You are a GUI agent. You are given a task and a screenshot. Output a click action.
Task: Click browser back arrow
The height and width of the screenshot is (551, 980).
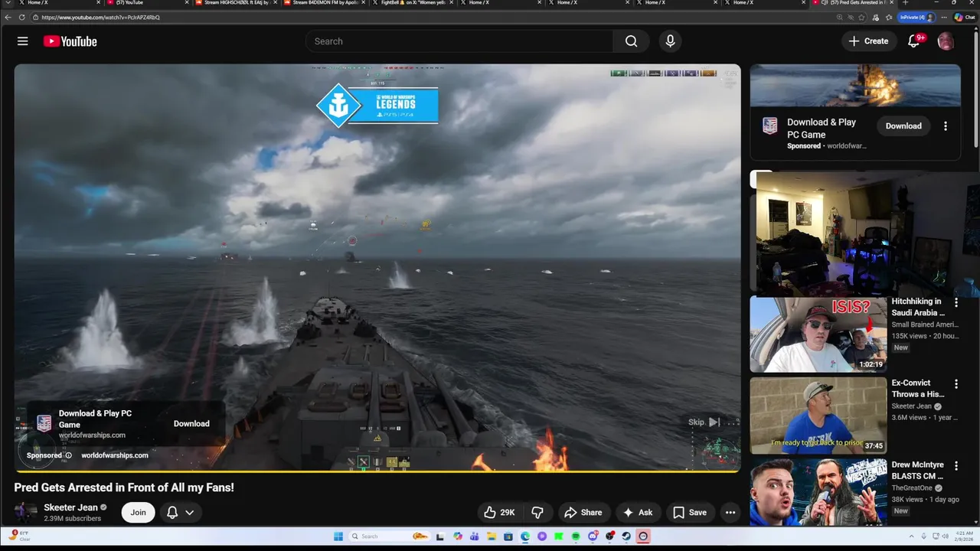(8, 17)
